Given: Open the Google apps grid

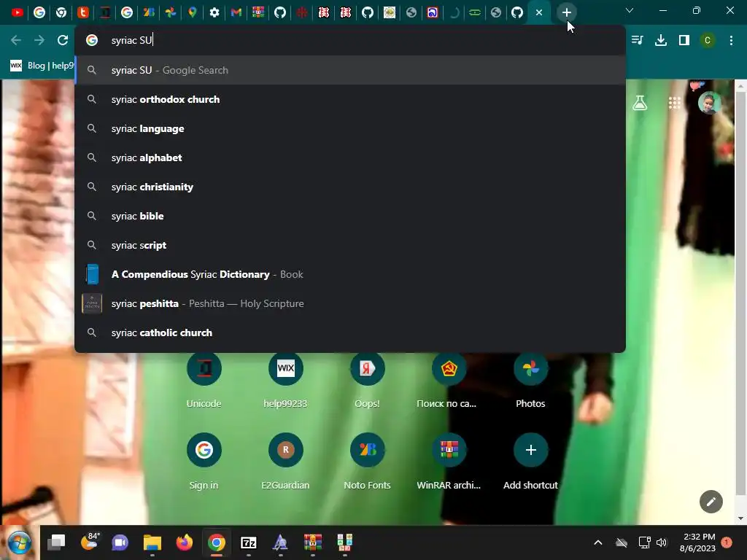Looking at the screenshot, I should tap(674, 102).
